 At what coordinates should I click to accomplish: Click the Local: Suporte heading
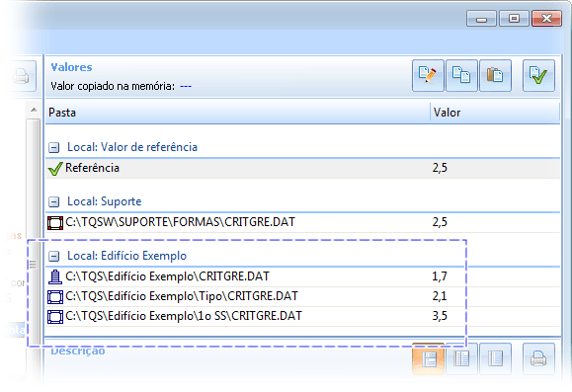click(x=105, y=201)
